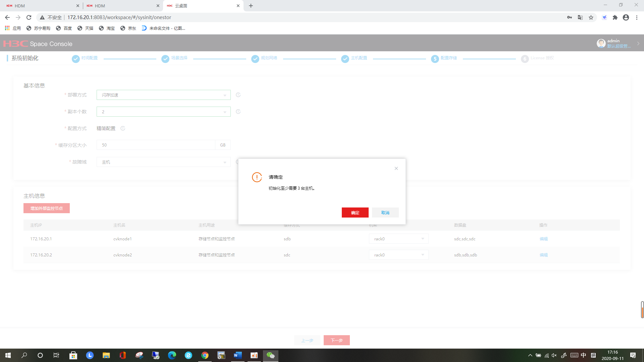Click 编辑 link for host 172.16.20.2

[543, 255]
